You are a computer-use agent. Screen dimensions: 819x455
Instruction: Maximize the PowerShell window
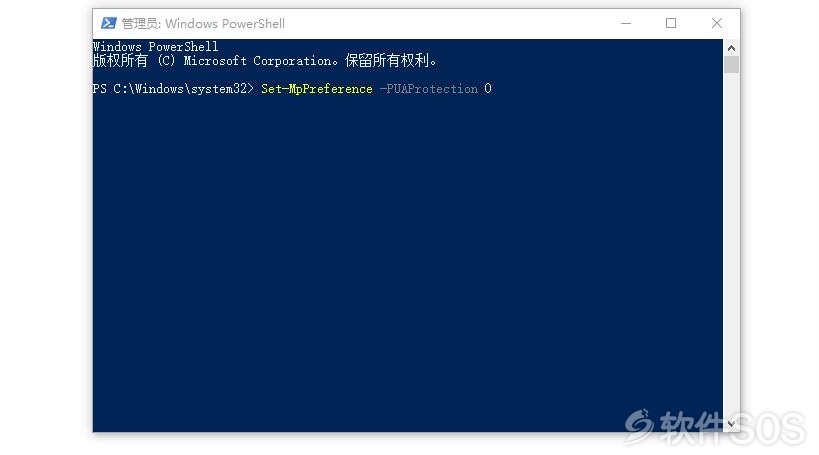671,24
